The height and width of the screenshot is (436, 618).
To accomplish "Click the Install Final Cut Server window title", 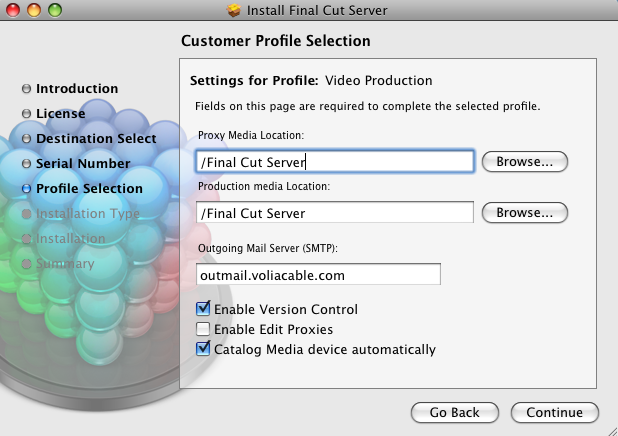I will [317, 10].
